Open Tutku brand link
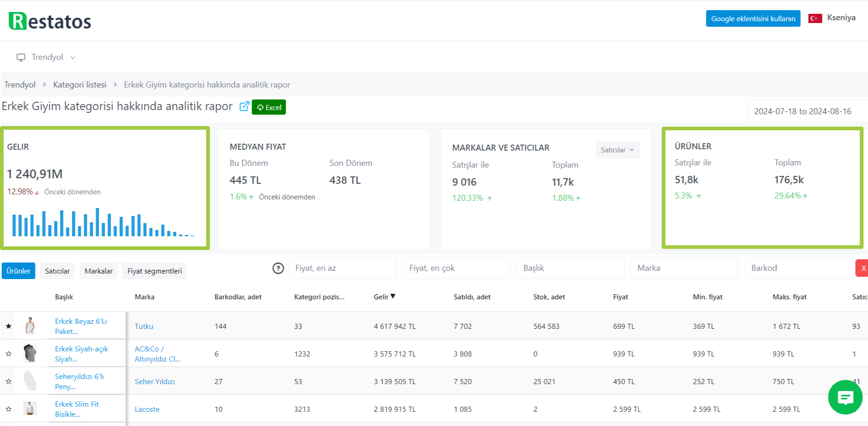 click(144, 326)
